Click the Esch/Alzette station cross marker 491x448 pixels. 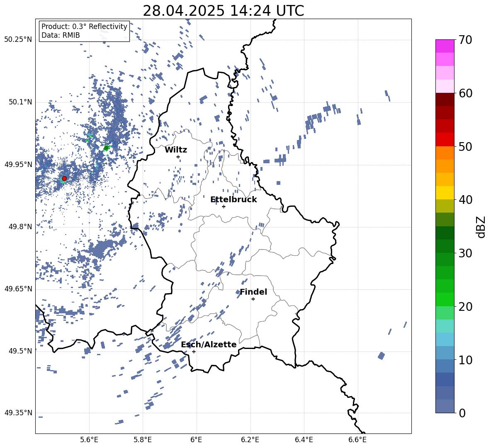pyautogui.click(x=194, y=351)
